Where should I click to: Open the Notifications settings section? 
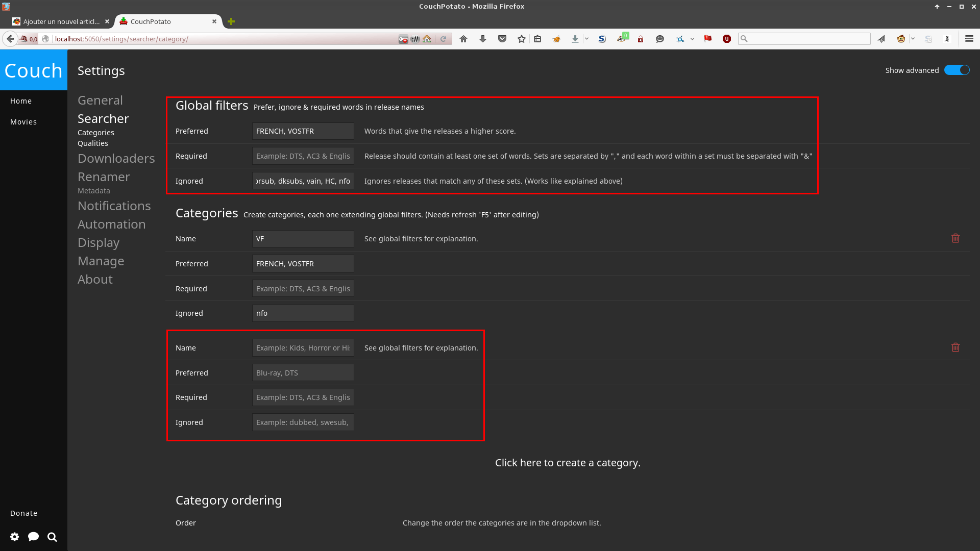coord(114,206)
